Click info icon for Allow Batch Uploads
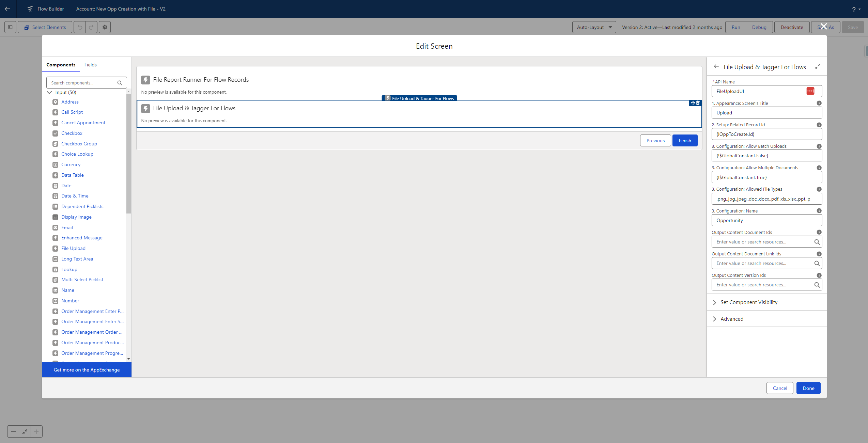Screen dimensions: 868x443 click(x=819, y=146)
